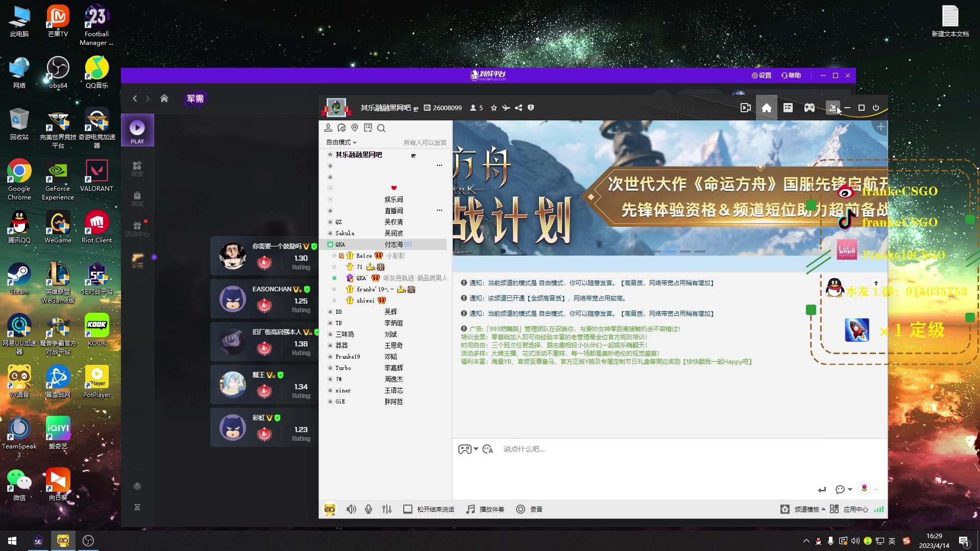This screenshot has height=551, width=980.
Task: Open 帮助 help in the 5E title bar
Action: point(791,76)
